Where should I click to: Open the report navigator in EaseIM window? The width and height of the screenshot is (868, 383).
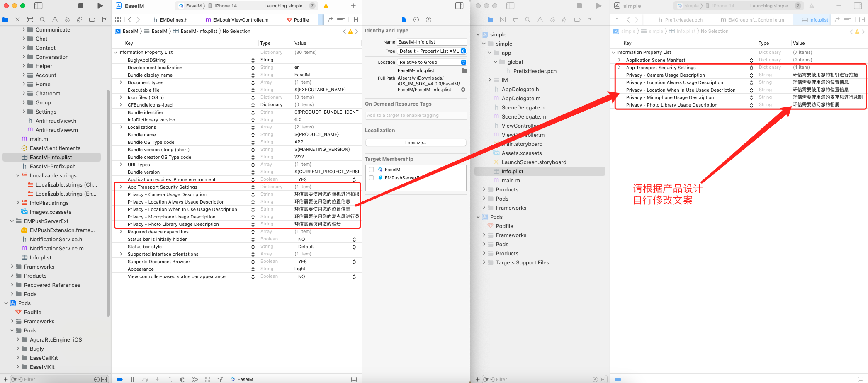click(x=105, y=19)
